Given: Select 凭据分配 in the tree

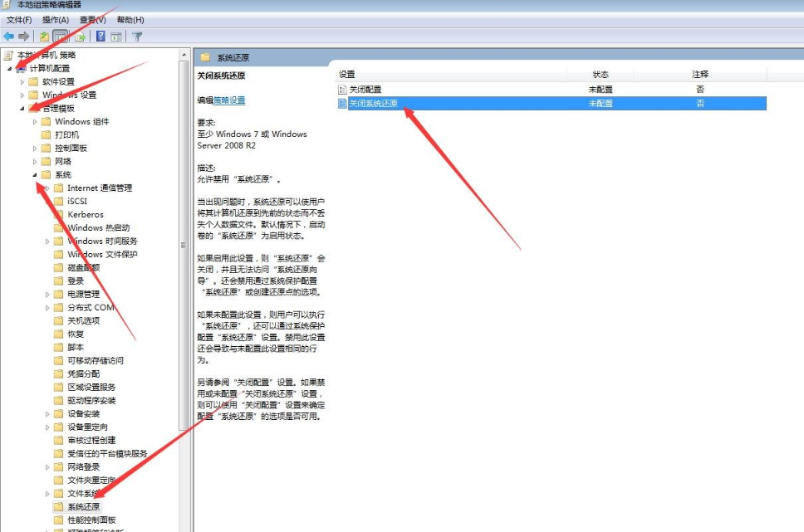Looking at the screenshot, I should (84, 374).
